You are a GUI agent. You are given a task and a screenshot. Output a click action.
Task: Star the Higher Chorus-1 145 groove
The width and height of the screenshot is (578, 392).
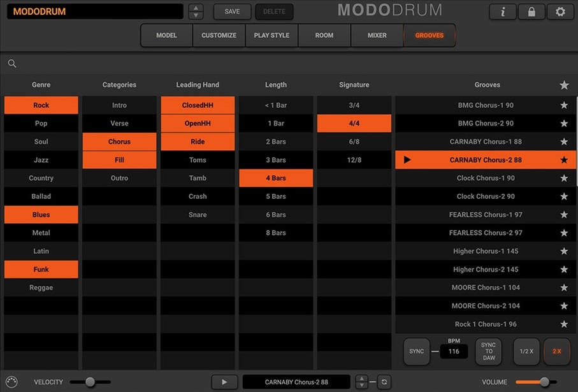pos(564,251)
